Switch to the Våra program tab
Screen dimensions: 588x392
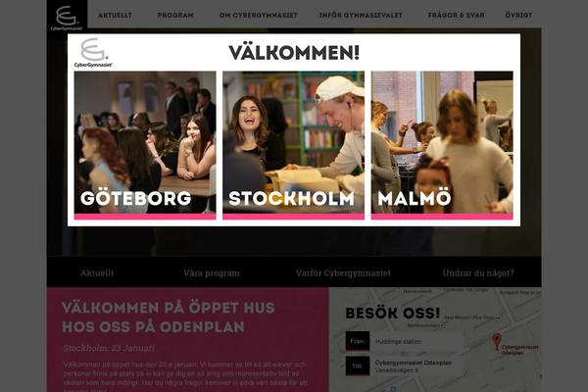pyautogui.click(x=212, y=272)
